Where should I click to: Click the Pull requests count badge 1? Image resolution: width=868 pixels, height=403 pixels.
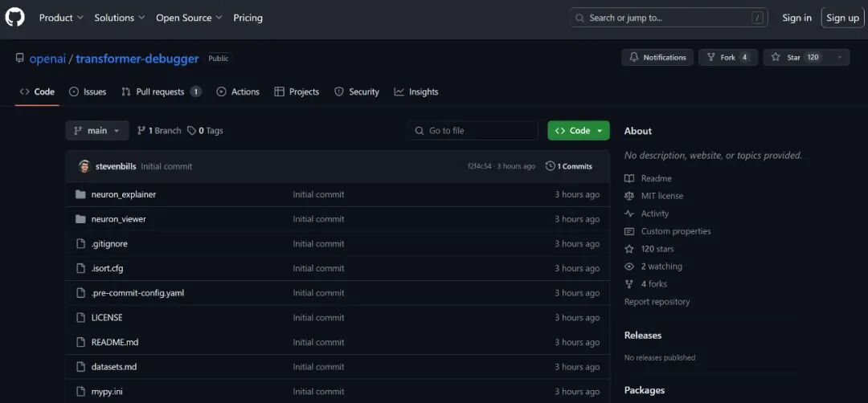[x=196, y=92]
